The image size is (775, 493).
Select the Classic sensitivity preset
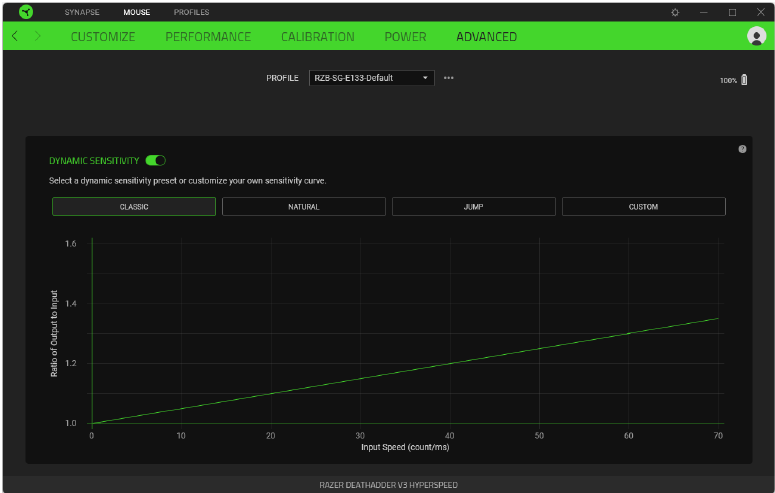pos(134,207)
